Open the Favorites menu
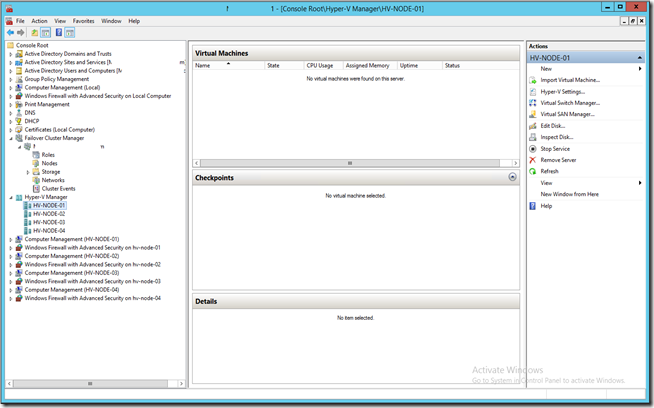654x408 pixels. pos(83,21)
